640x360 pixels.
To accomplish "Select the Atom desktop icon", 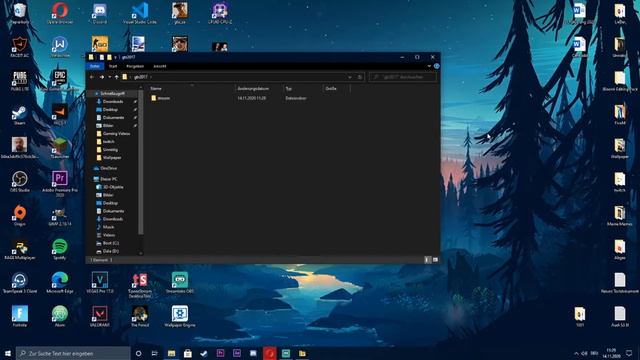I will pyautogui.click(x=60, y=316).
